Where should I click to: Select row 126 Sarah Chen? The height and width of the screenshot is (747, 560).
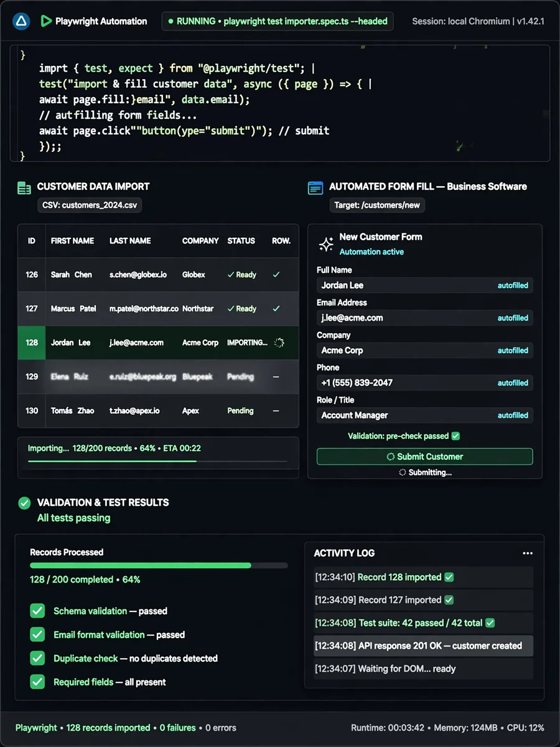coord(158,275)
